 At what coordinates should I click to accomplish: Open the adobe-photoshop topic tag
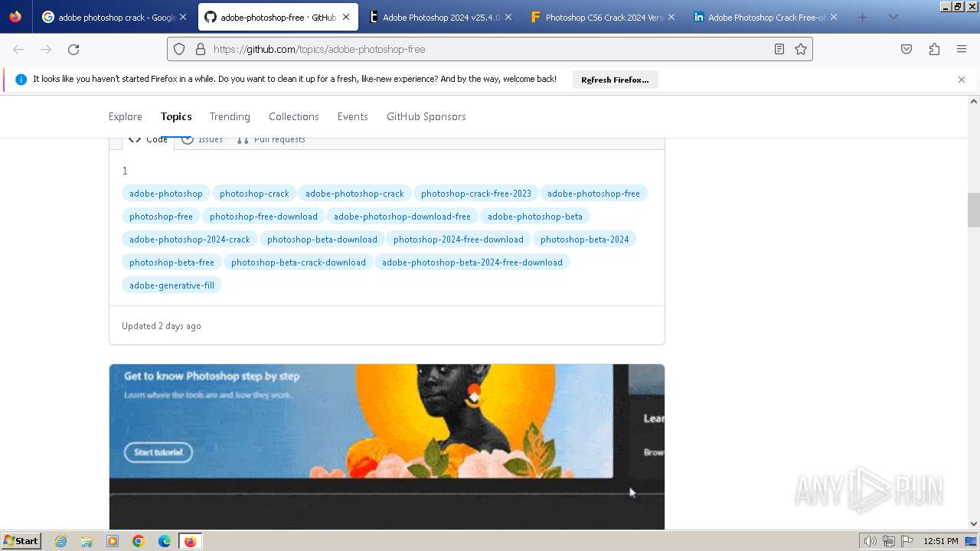(166, 194)
